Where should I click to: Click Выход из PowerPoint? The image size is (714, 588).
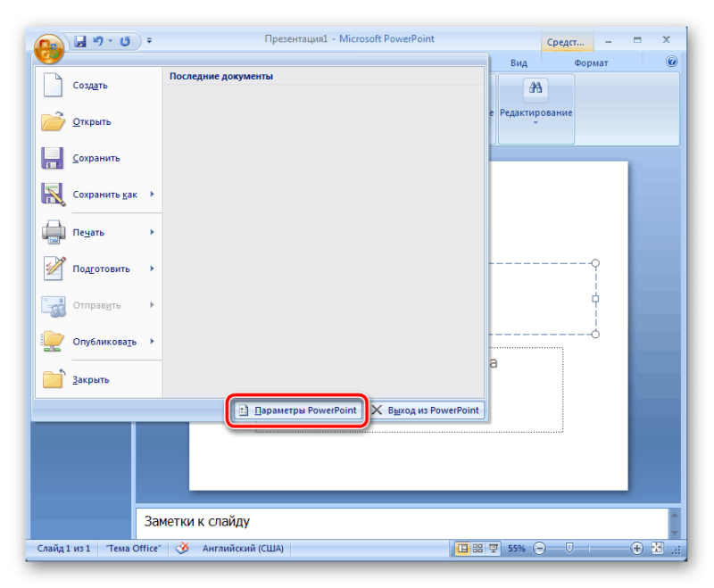(426, 410)
